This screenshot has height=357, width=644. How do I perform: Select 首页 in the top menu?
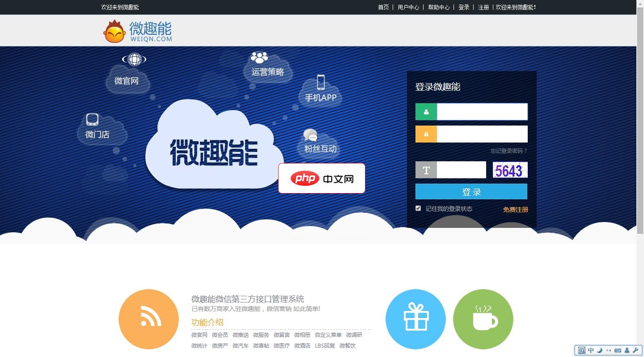(383, 7)
